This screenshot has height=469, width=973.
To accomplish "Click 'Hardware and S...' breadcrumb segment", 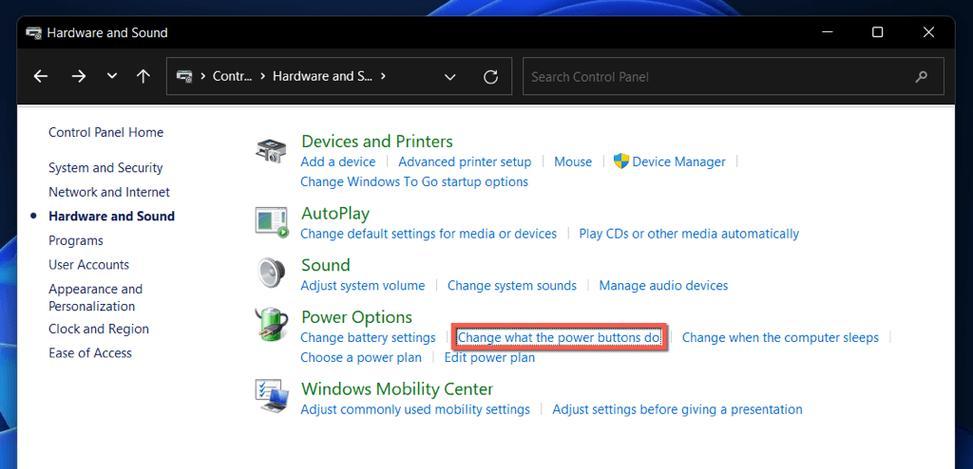I will [x=322, y=76].
